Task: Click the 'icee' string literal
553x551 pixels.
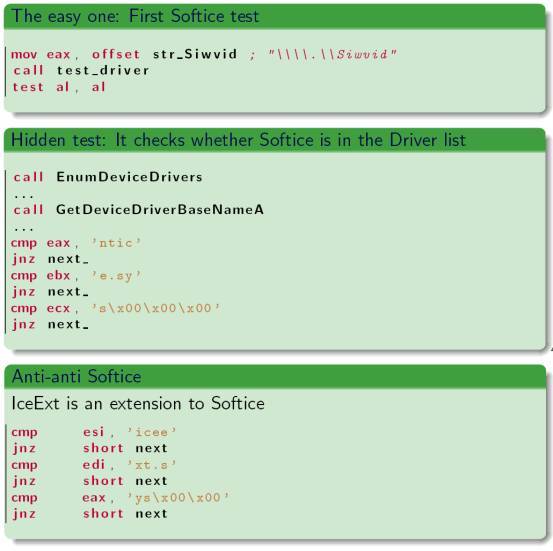Action: tap(152, 432)
